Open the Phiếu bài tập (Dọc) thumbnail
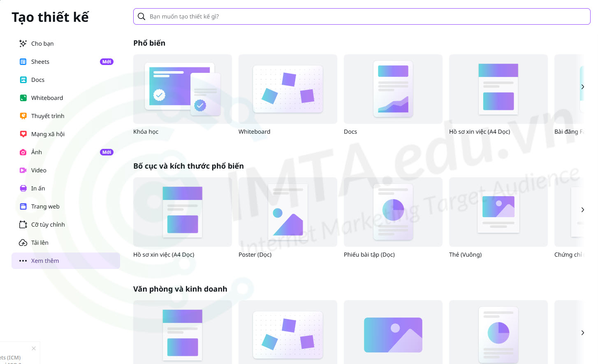598x364 pixels. click(x=393, y=212)
